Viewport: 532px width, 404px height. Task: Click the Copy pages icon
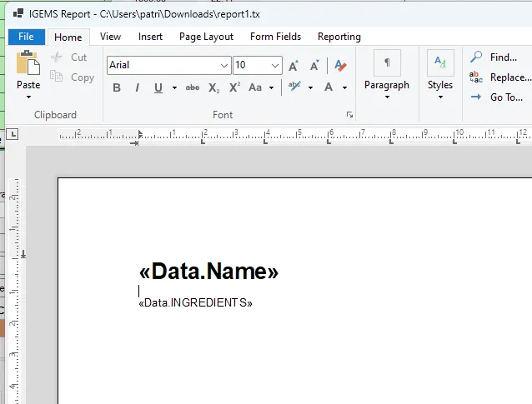point(57,77)
